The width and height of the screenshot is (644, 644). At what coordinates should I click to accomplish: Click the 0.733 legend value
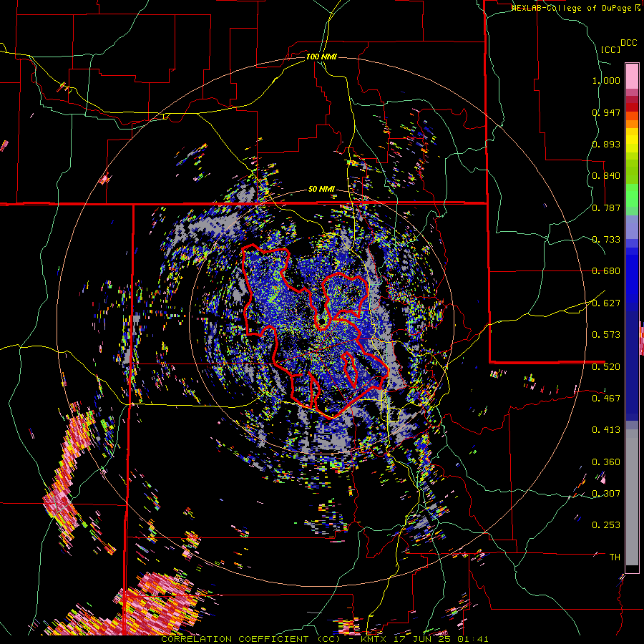point(606,240)
